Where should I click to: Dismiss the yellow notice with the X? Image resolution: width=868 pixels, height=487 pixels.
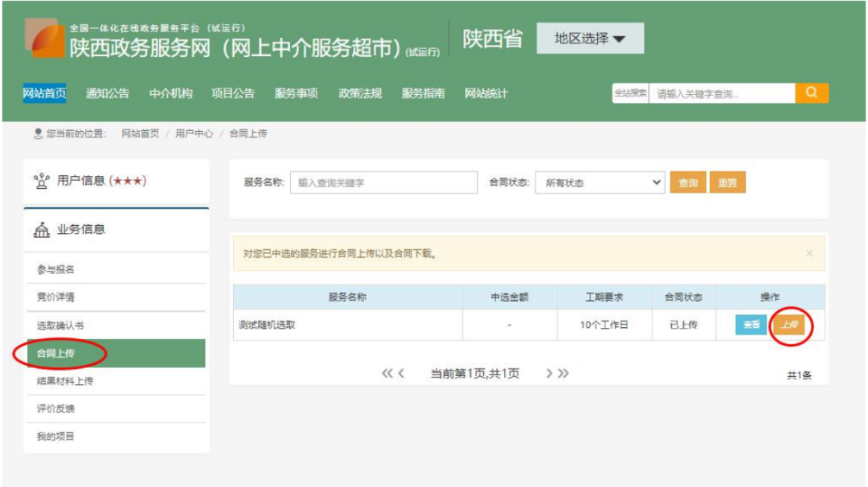point(809,253)
